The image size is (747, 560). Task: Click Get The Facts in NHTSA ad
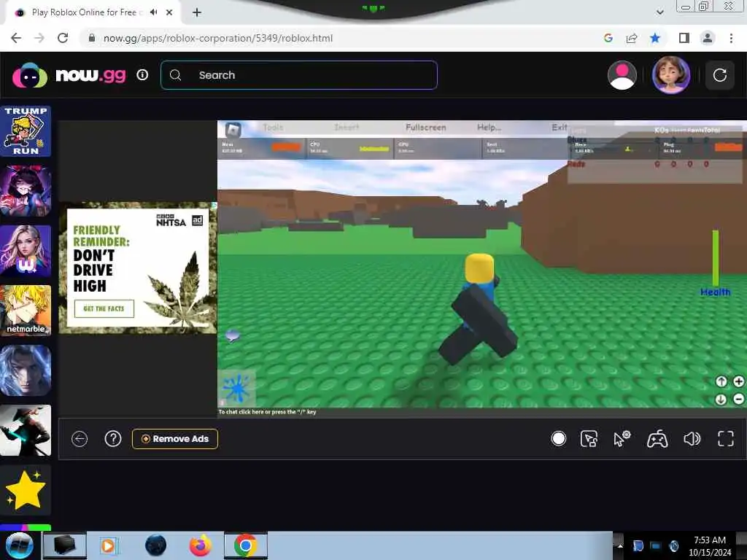[x=104, y=308]
